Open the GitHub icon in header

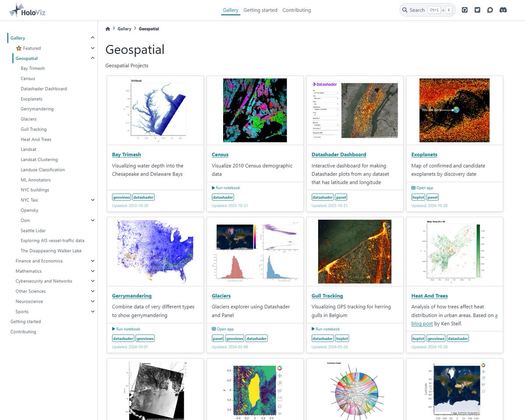click(465, 10)
